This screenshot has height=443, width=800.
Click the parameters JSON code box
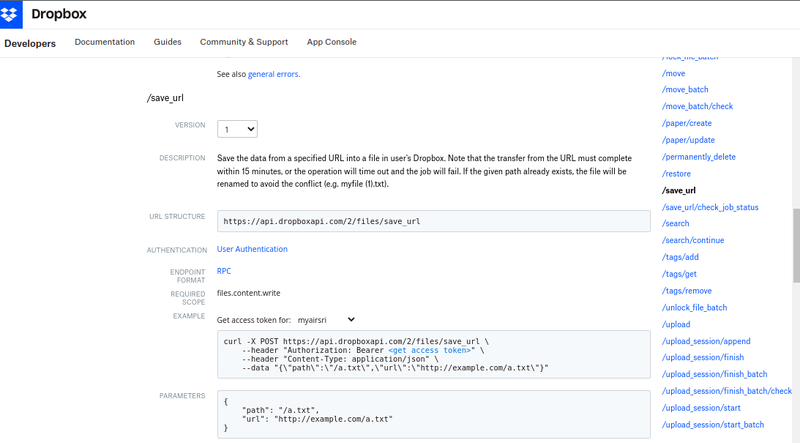pyautogui.click(x=434, y=414)
